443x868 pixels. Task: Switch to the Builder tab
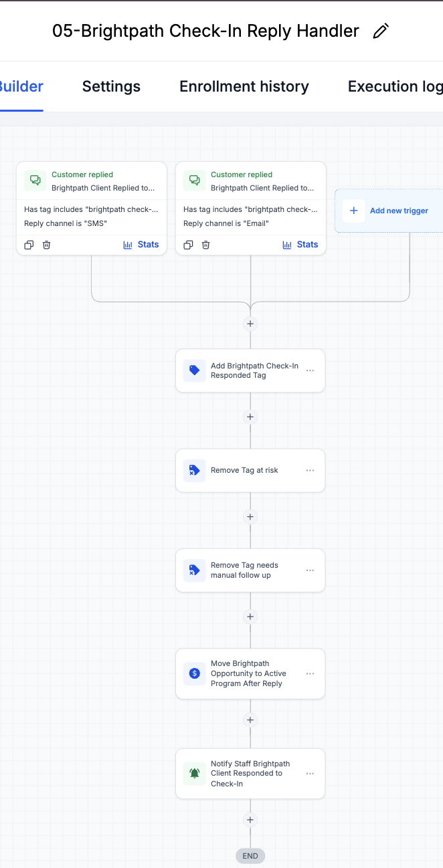coord(20,86)
